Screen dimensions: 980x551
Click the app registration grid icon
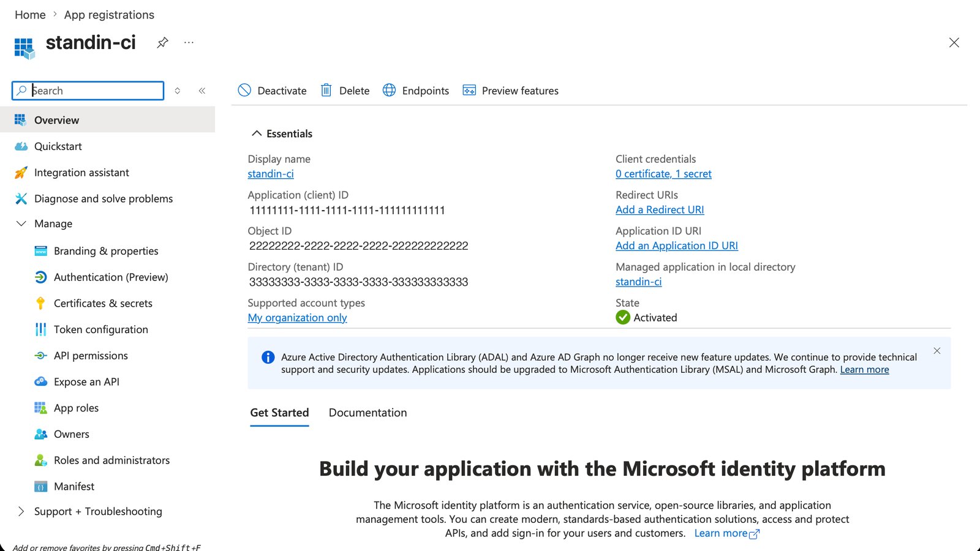tap(24, 48)
